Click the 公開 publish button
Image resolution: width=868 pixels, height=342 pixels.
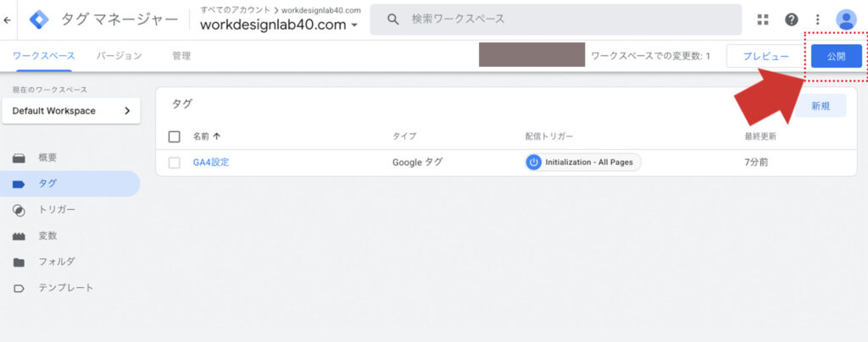coord(837,57)
